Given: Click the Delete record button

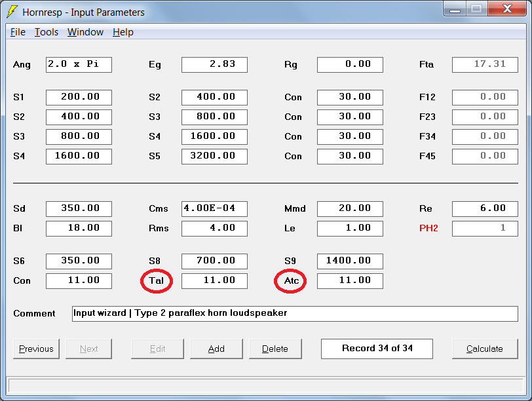Looking at the screenshot, I should (275, 349).
